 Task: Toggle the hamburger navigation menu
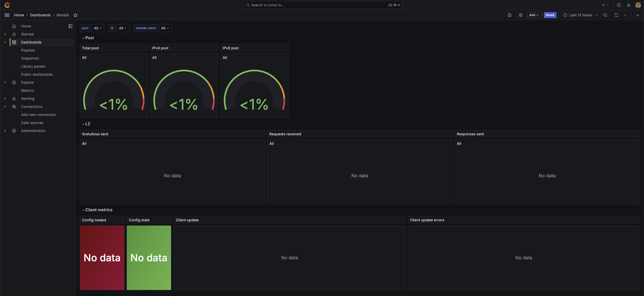[x=7, y=15]
